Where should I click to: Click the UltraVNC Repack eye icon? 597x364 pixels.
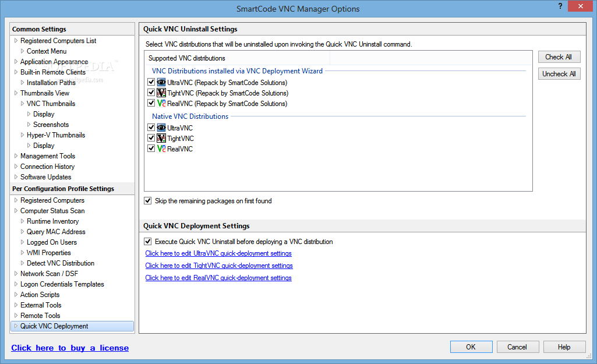pyautogui.click(x=161, y=82)
